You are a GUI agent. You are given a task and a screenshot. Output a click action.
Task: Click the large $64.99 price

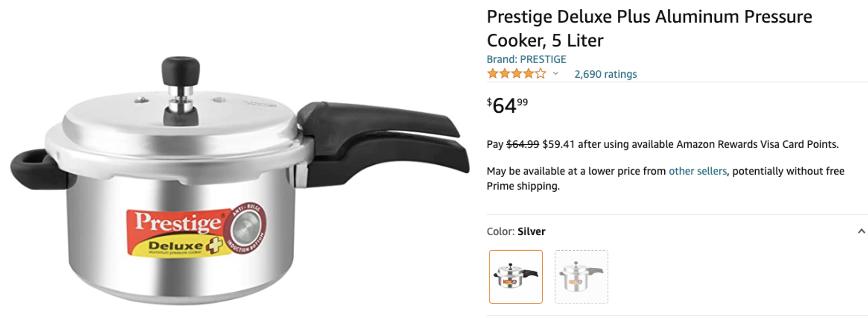(507, 106)
